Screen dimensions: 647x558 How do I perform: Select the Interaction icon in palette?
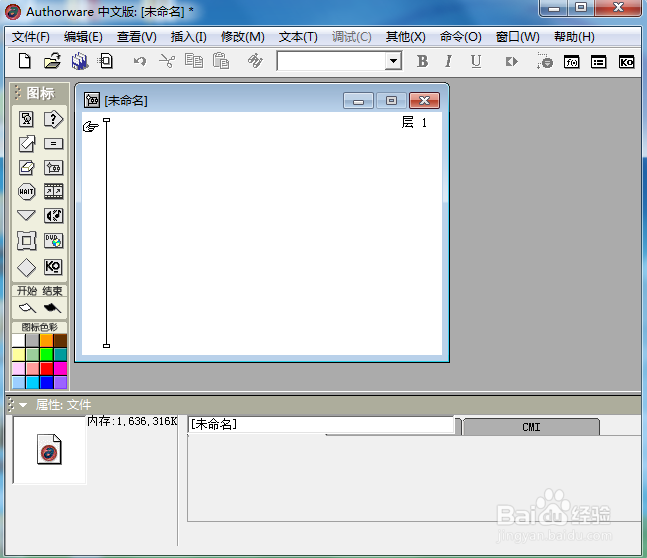53,120
